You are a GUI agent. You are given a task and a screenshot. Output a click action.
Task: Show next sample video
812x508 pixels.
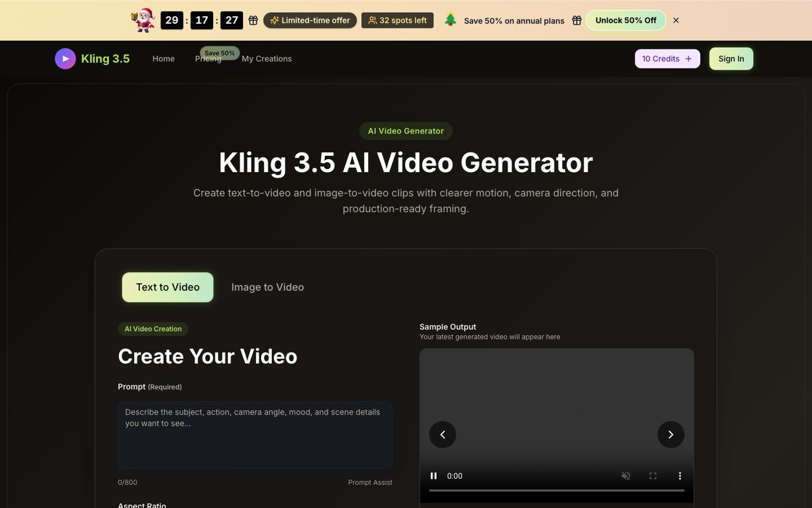point(671,434)
